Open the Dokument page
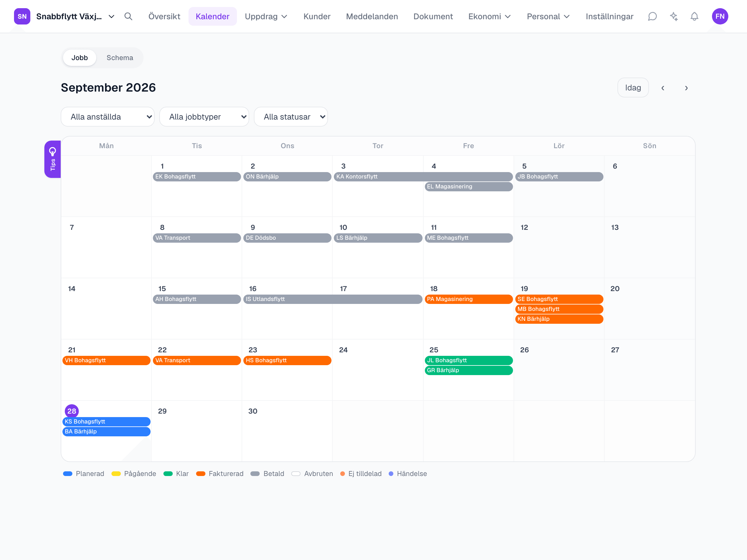The image size is (747, 560). point(433,16)
